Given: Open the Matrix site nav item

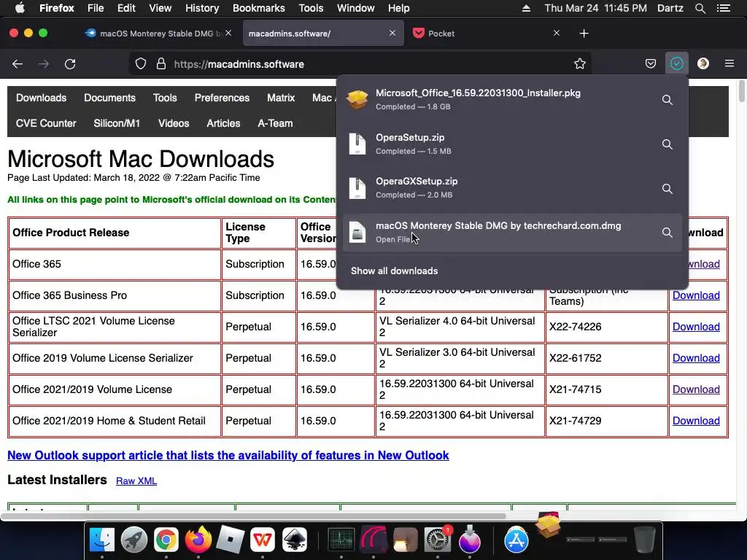Looking at the screenshot, I should [x=281, y=98].
